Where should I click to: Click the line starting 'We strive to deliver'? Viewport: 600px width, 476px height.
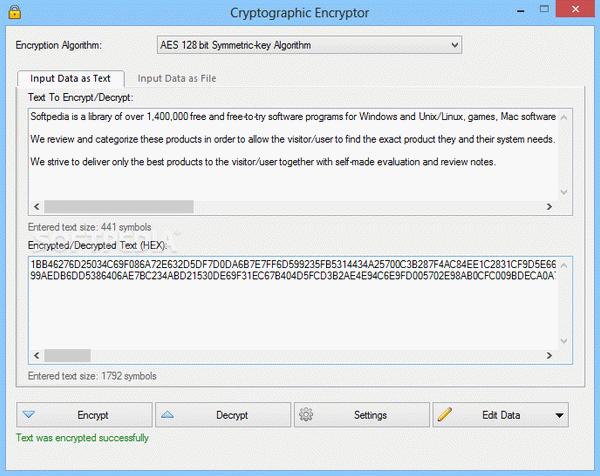pyautogui.click(x=263, y=162)
